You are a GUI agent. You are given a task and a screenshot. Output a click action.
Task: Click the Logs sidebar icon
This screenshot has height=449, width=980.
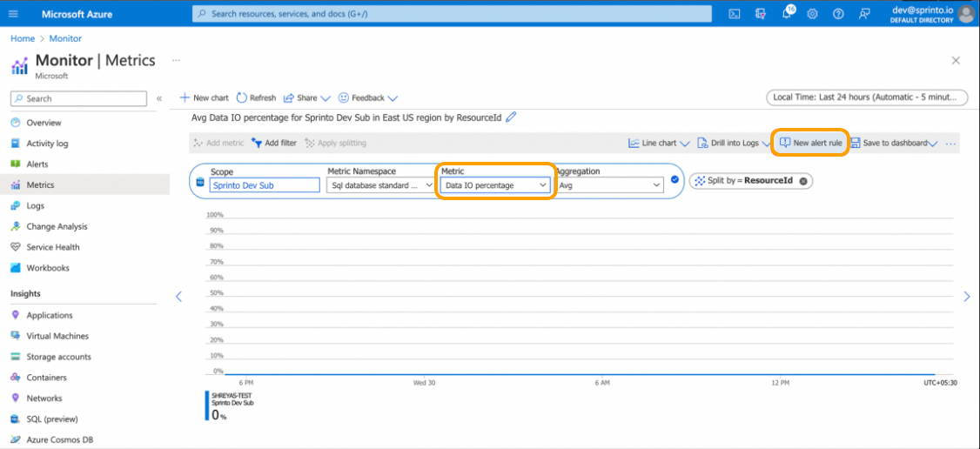(x=17, y=205)
